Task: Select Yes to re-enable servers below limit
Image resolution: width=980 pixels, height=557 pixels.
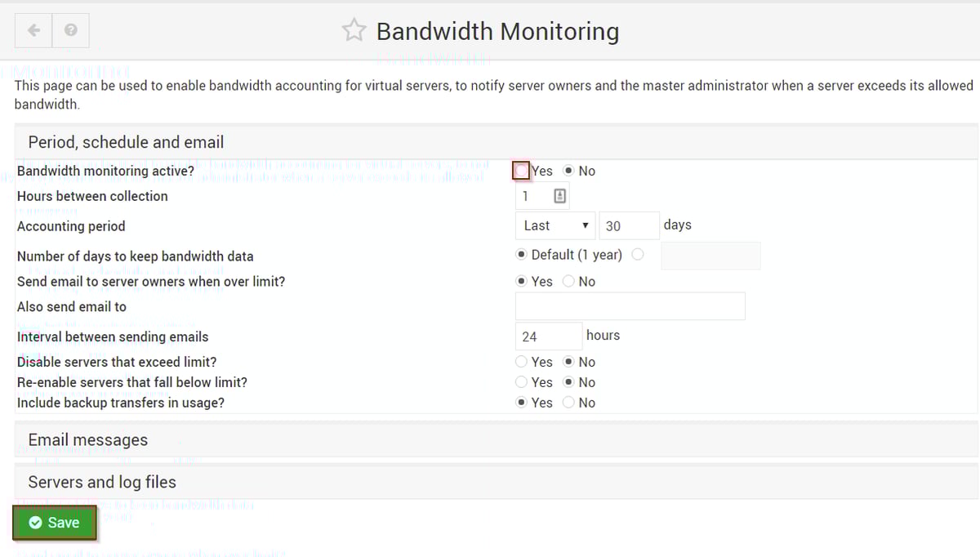Action: point(522,382)
